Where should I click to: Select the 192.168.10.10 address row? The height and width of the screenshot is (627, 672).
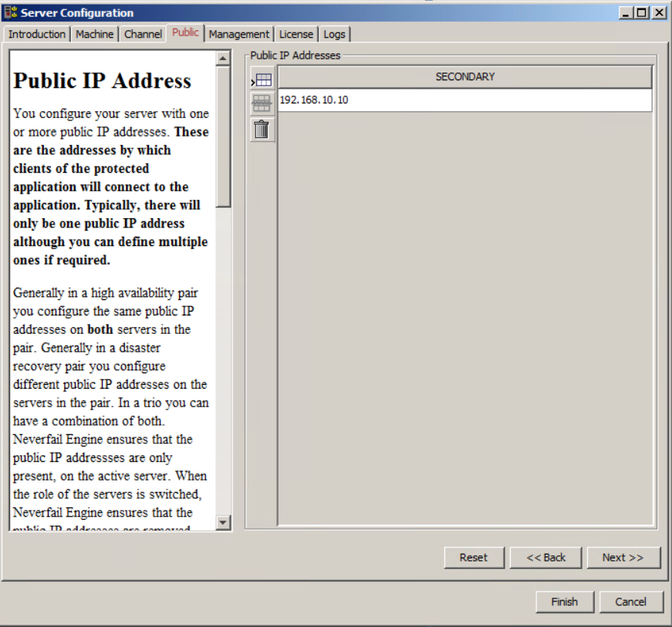tap(464, 100)
